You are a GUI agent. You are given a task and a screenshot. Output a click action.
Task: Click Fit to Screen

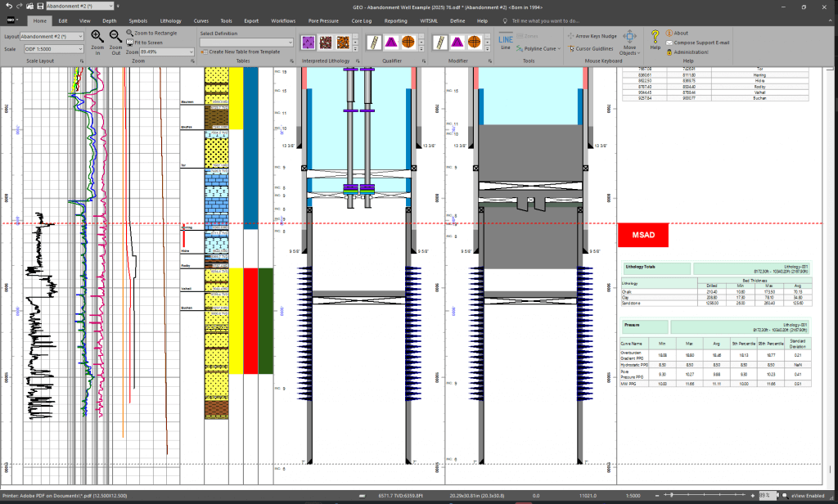point(144,43)
